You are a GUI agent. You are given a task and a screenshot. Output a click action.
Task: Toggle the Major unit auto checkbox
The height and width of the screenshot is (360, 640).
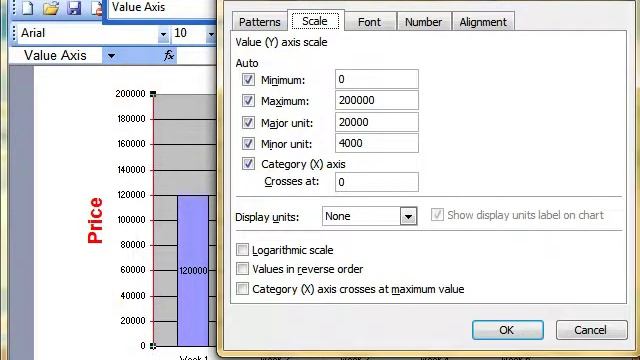pyautogui.click(x=248, y=122)
